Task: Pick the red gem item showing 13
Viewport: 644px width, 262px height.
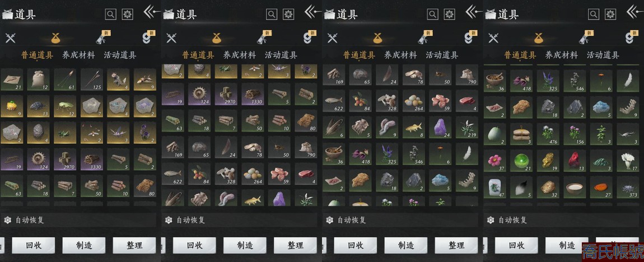Action: (575, 161)
